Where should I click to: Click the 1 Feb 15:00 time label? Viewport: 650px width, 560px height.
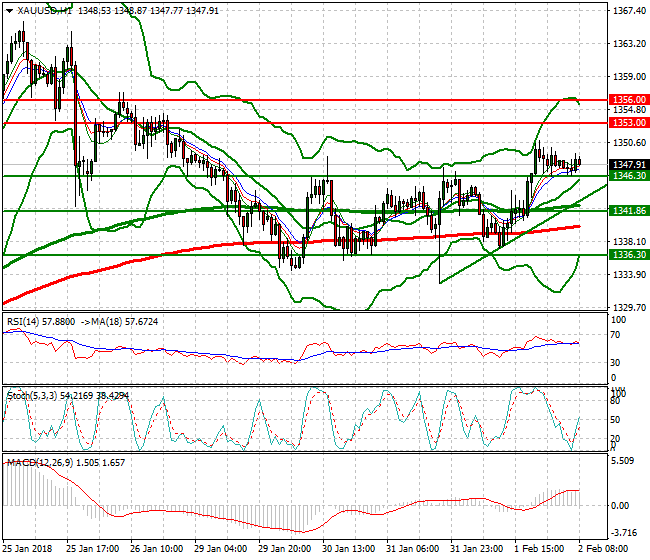539,549
